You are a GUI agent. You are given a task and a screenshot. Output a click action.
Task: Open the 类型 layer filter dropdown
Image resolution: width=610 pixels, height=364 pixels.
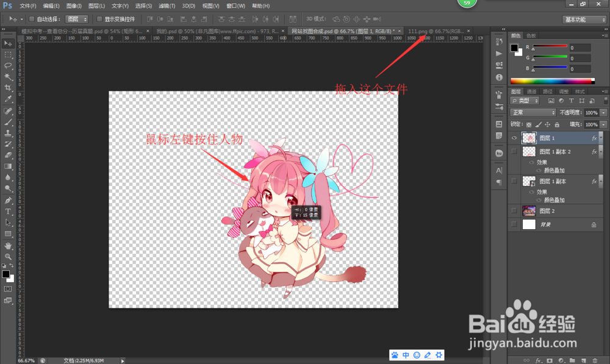tap(525, 101)
